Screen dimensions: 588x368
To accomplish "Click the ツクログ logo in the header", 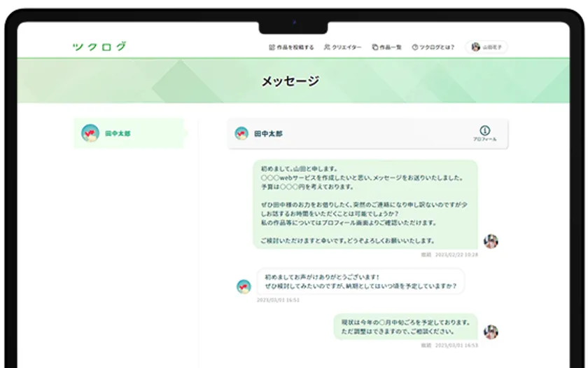I will (99, 47).
